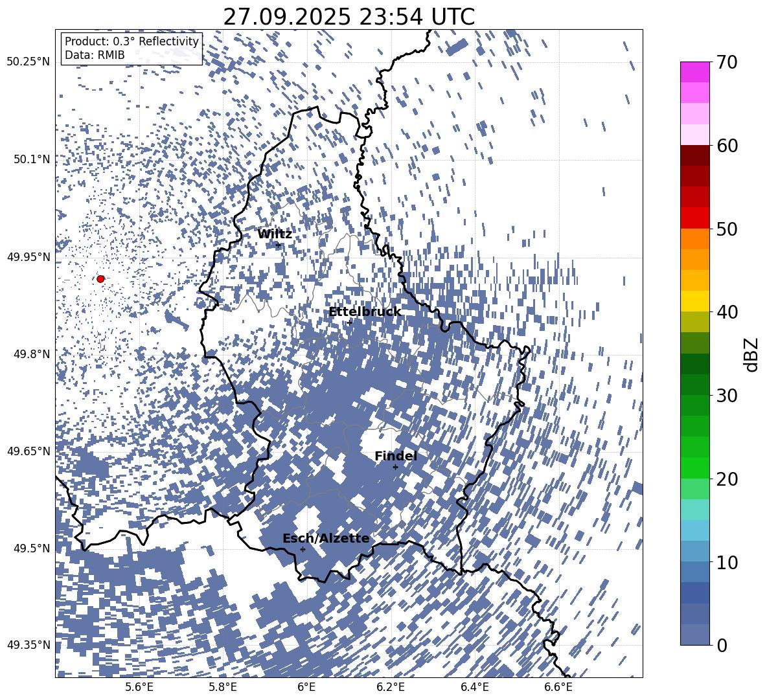This screenshot has width=767, height=700.
Task: Click the 50 tick label on colorbar
Action: pyautogui.click(x=727, y=229)
